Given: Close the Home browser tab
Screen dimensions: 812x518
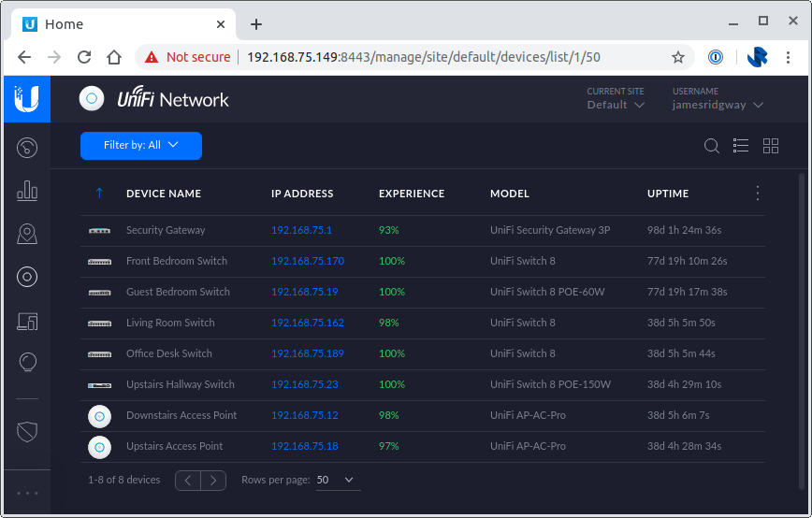Looking at the screenshot, I should [221, 24].
